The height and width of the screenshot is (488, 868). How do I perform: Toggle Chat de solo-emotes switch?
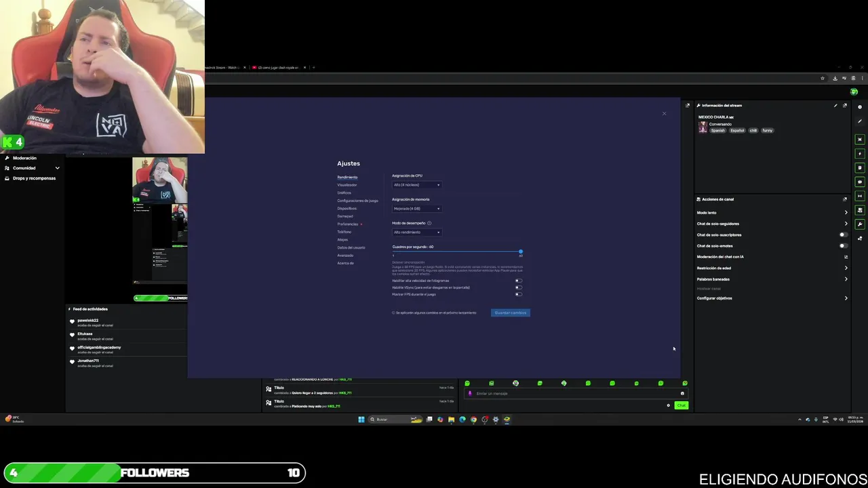click(844, 246)
